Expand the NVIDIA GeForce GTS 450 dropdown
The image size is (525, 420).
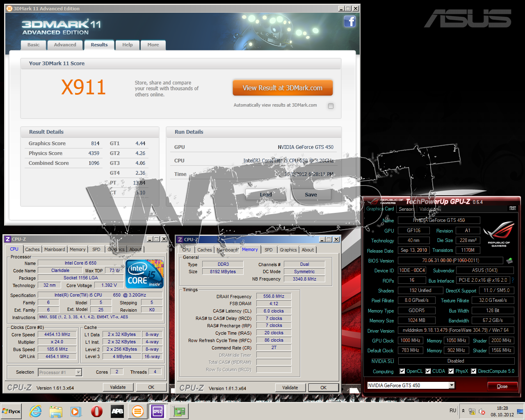tap(452, 385)
